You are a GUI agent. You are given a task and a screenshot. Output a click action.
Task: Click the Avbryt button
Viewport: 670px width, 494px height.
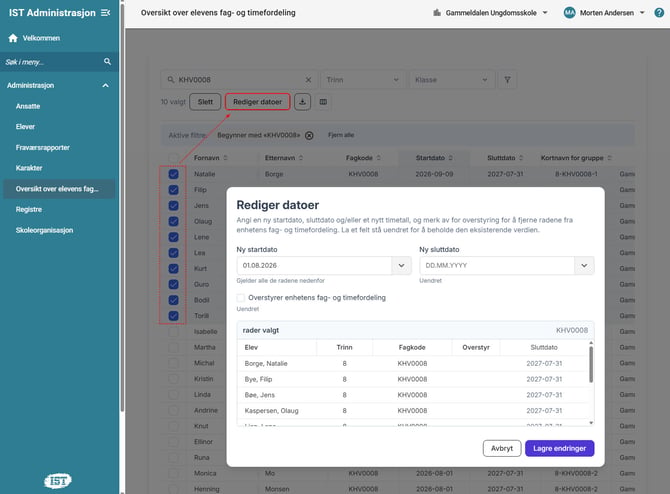(x=502, y=448)
